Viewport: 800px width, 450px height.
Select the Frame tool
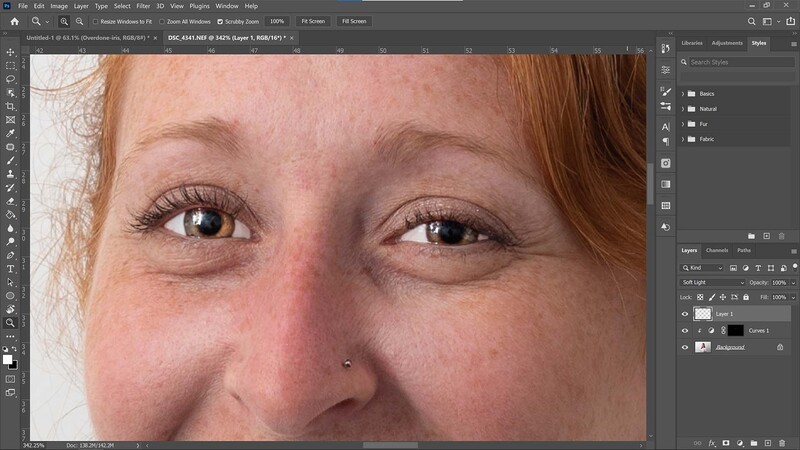[x=10, y=120]
